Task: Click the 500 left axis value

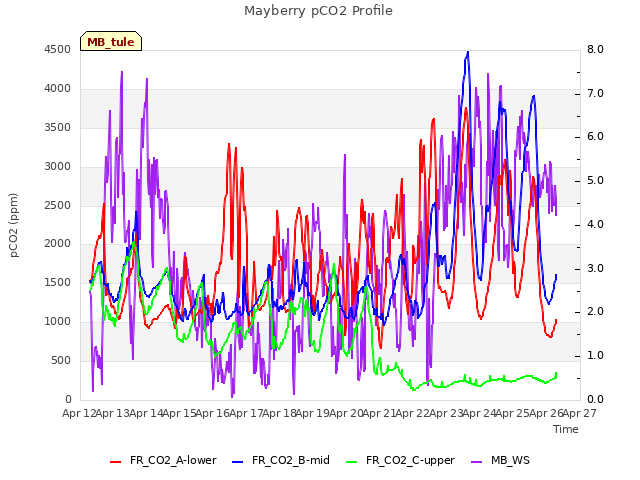Action: pyautogui.click(x=61, y=360)
